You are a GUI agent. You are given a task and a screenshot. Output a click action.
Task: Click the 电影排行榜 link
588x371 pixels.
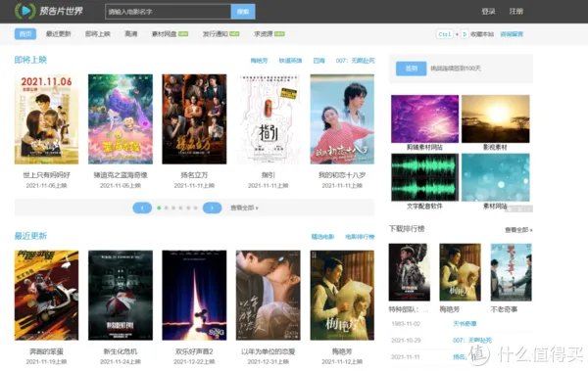click(360, 237)
